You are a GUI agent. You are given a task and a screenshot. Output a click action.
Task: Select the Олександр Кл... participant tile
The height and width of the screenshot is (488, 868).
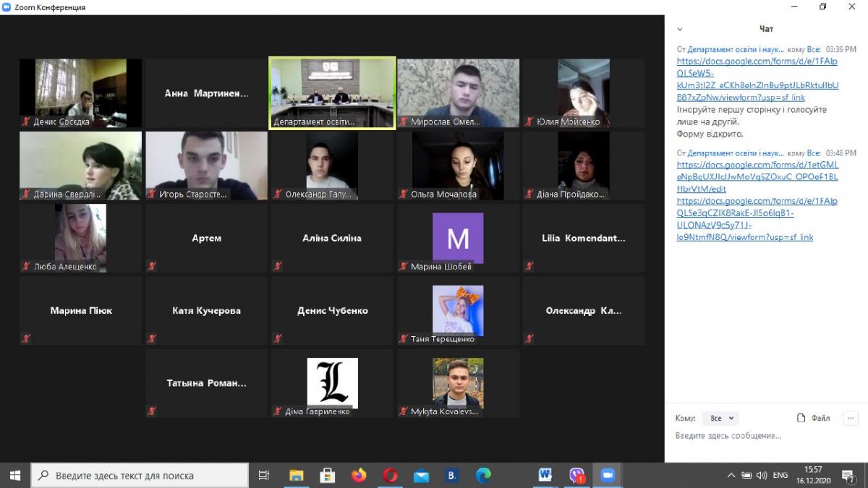(x=584, y=310)
